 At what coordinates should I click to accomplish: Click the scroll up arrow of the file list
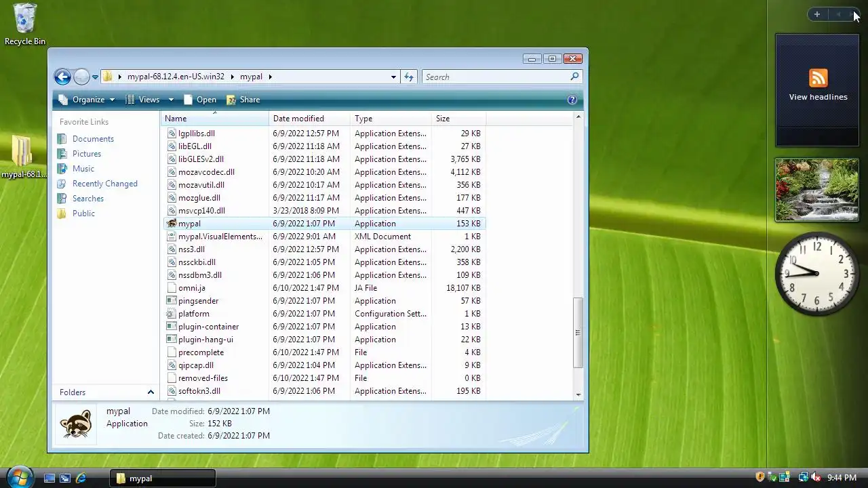578,117
